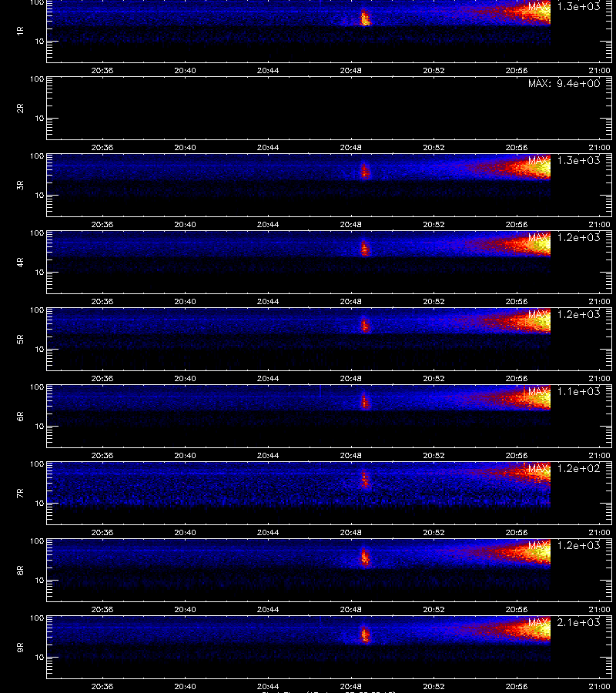
Task: Click the 100 y-axis label of panel 2R
Action: tap(37, 79)
